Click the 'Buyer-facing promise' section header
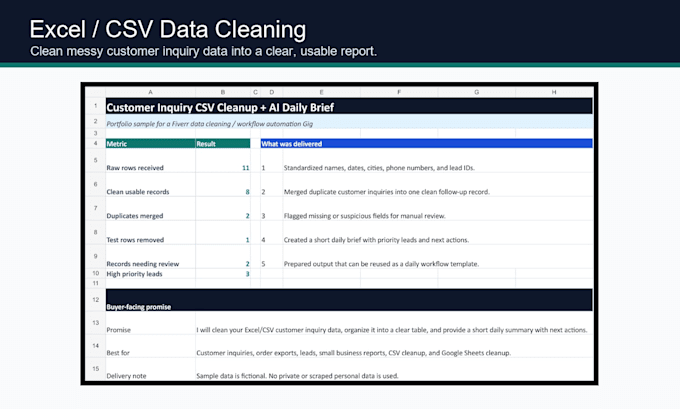Screen dimensions: 680x409 point(349,300)
